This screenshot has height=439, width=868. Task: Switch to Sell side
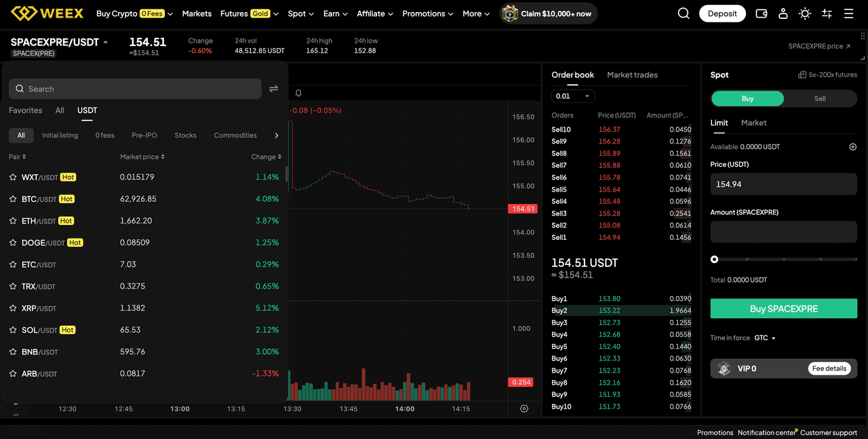820,98
